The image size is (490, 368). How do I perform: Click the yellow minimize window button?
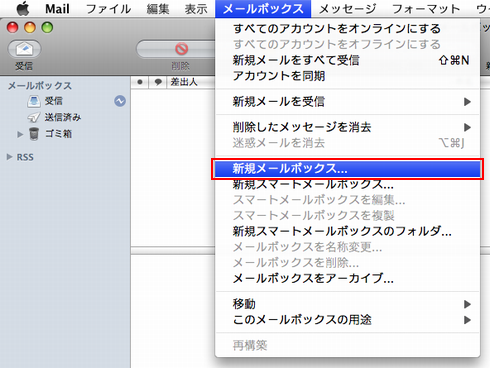pos(30,27)
